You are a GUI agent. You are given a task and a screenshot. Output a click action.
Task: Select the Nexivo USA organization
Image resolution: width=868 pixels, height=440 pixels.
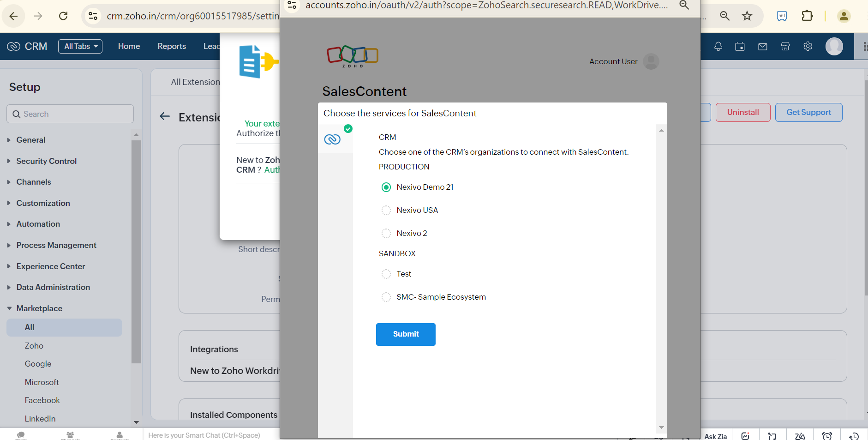tap(386, 210)
